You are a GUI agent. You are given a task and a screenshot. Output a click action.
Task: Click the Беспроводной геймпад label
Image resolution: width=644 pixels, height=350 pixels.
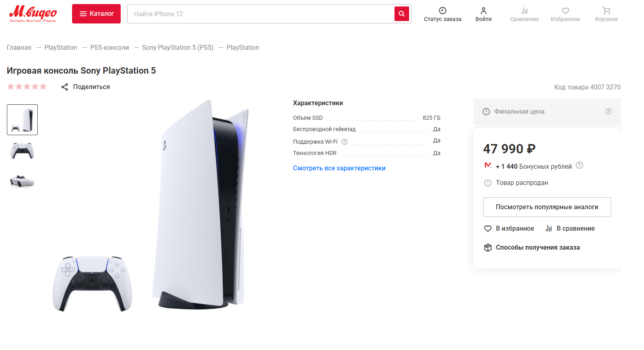[324, 129]
